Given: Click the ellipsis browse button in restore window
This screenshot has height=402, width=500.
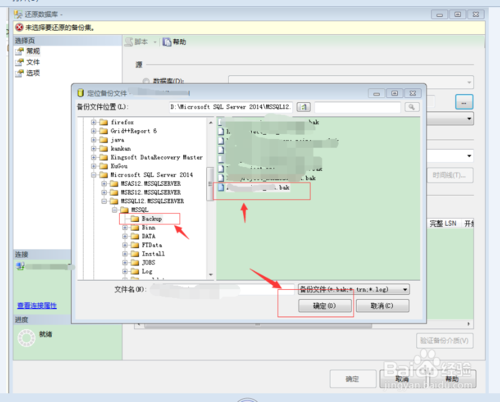Looking at the screenshot, I should [464, 102].
